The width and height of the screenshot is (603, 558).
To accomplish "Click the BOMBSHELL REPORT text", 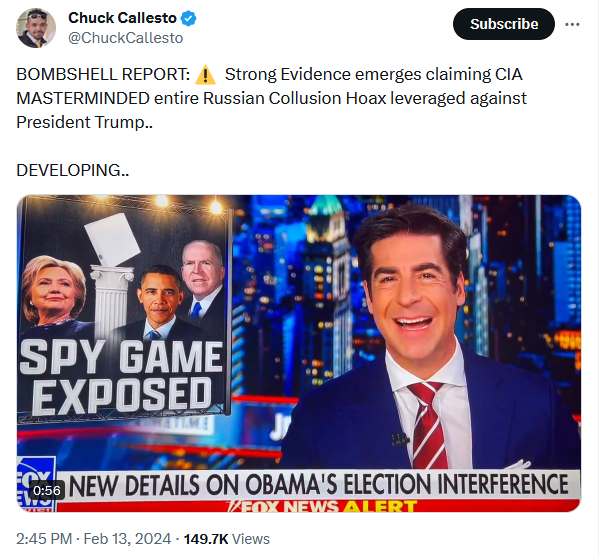I will tap(103, 75).
